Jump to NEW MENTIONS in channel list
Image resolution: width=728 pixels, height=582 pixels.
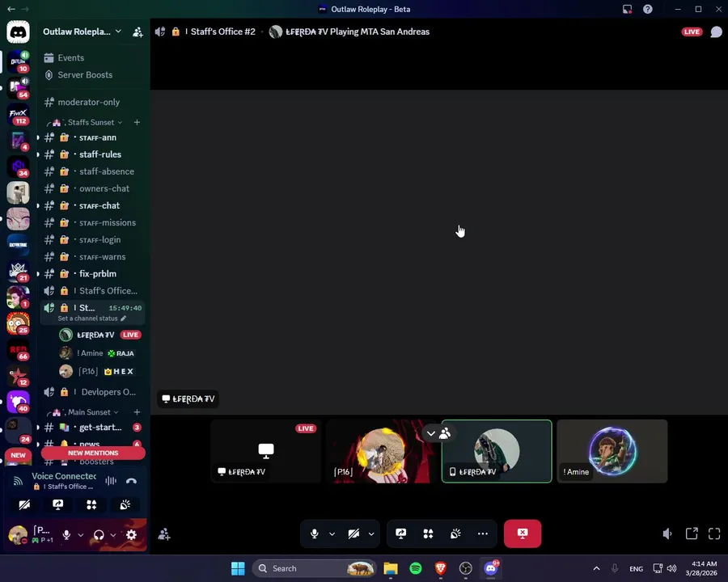93,453
